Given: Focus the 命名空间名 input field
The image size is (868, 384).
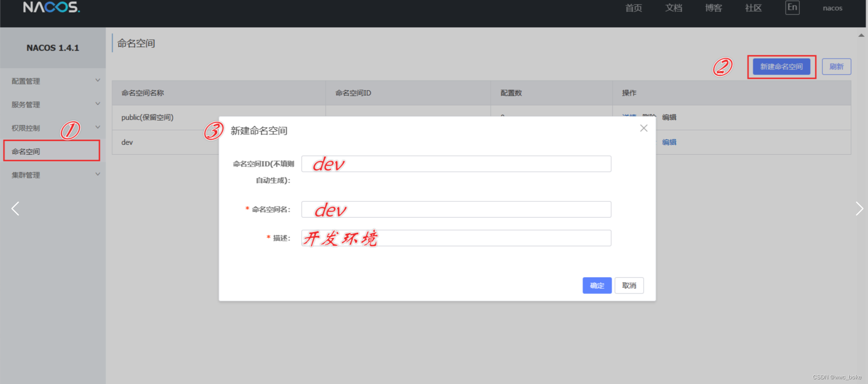Looking at the screenshot, I should click(x=456, y=210).
